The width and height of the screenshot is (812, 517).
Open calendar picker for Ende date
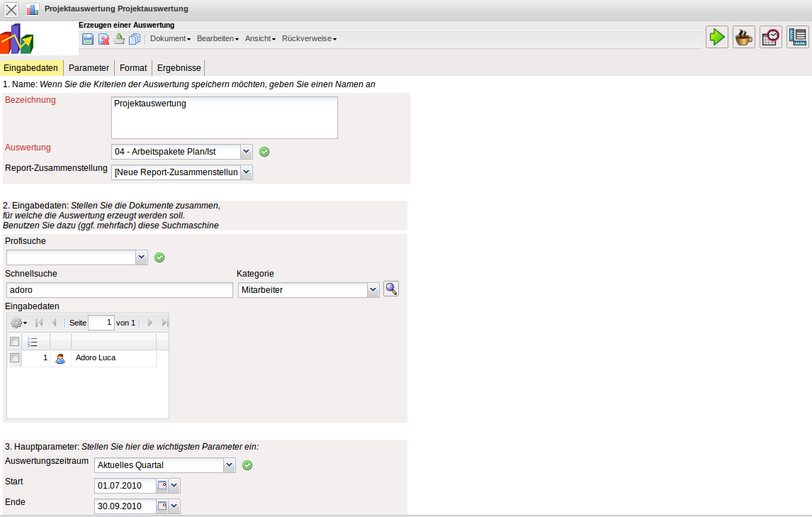click(162, 506)
